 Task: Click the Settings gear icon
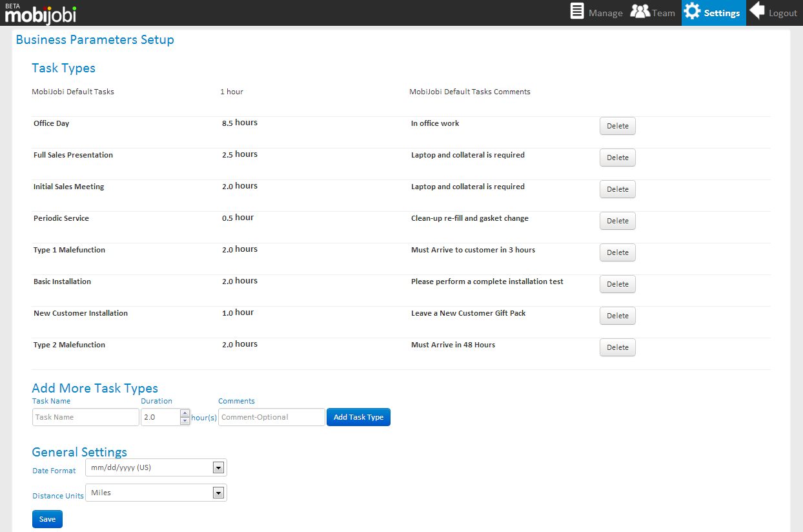tap(692, 12)
